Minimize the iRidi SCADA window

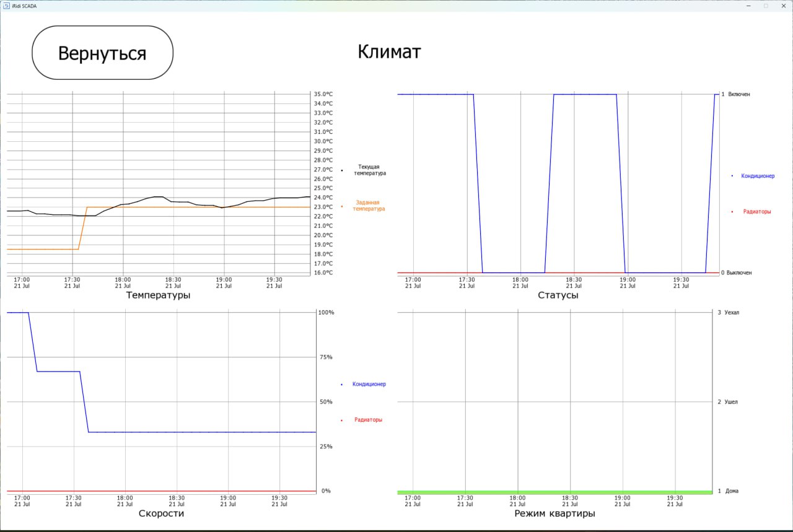tap(749, 6)
